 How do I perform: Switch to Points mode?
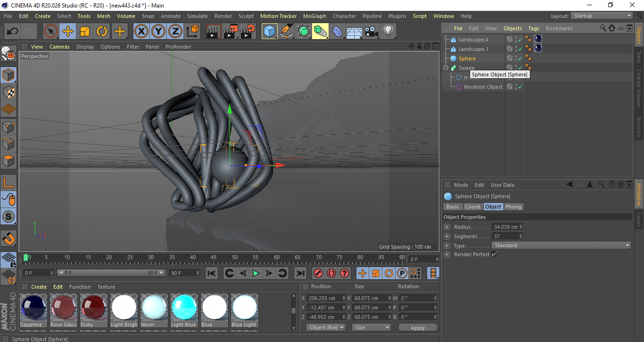8,126
